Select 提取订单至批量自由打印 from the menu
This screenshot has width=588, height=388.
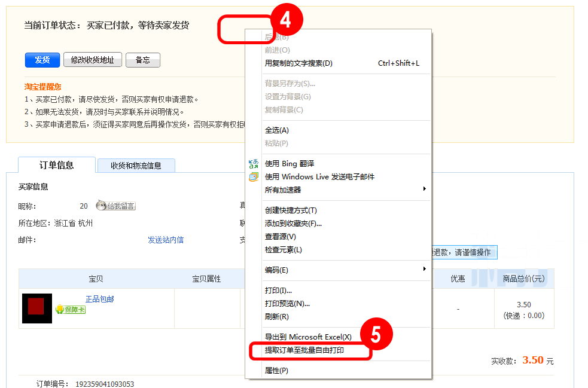pos(311,351)
